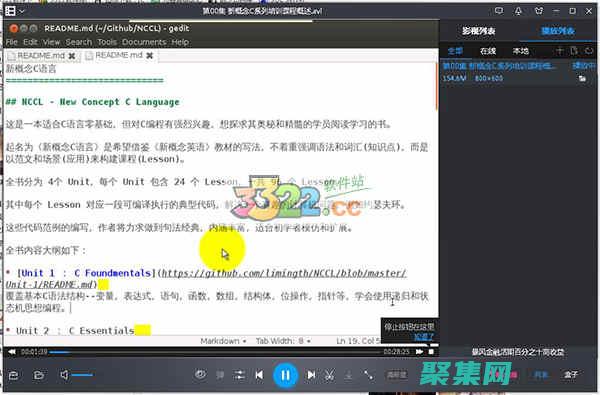Click the rewind icon left of progress bar
The image size is (600, 395).
pos(12,352)
